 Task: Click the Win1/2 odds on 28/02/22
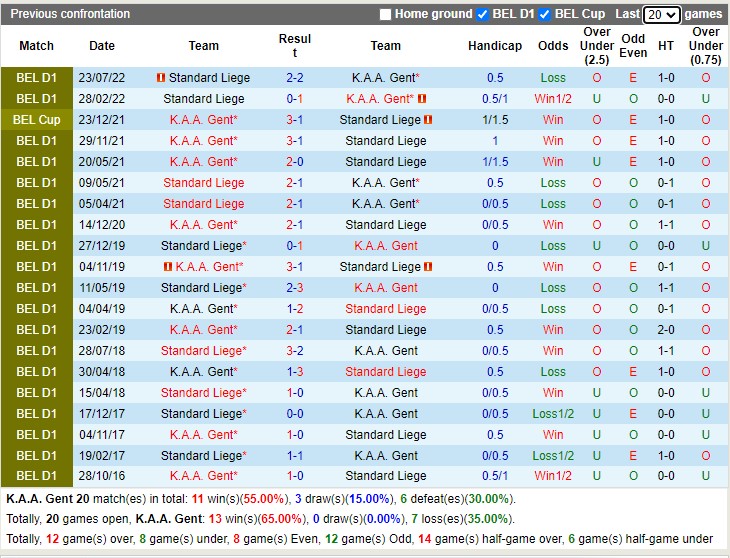pos(553,99)
